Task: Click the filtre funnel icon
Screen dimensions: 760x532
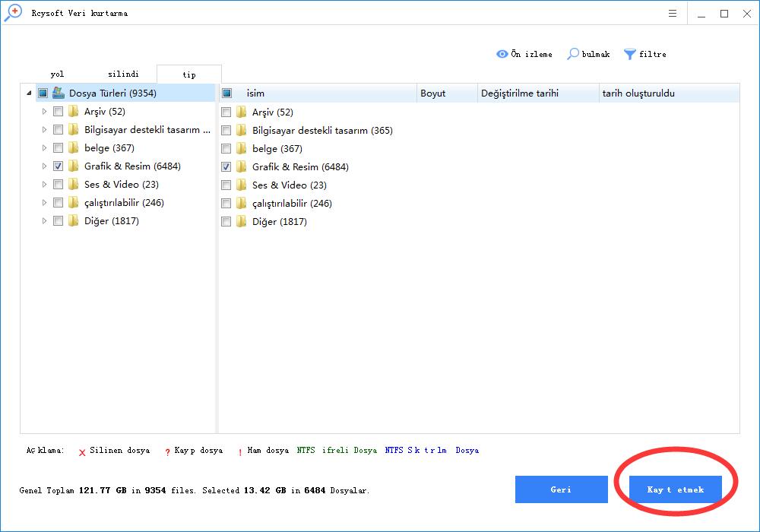Action: (x=629, y=54)
